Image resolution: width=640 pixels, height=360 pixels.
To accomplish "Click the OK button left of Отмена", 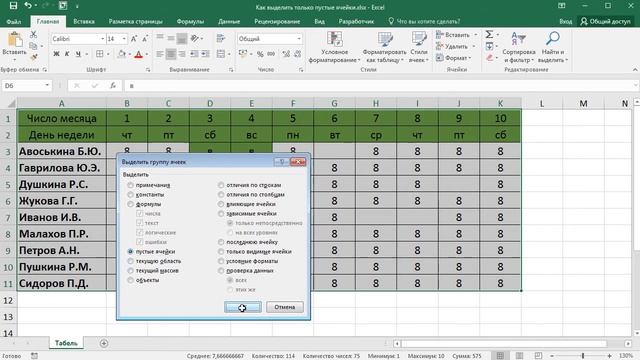I will pyautogui.click(x=242, y=307).
